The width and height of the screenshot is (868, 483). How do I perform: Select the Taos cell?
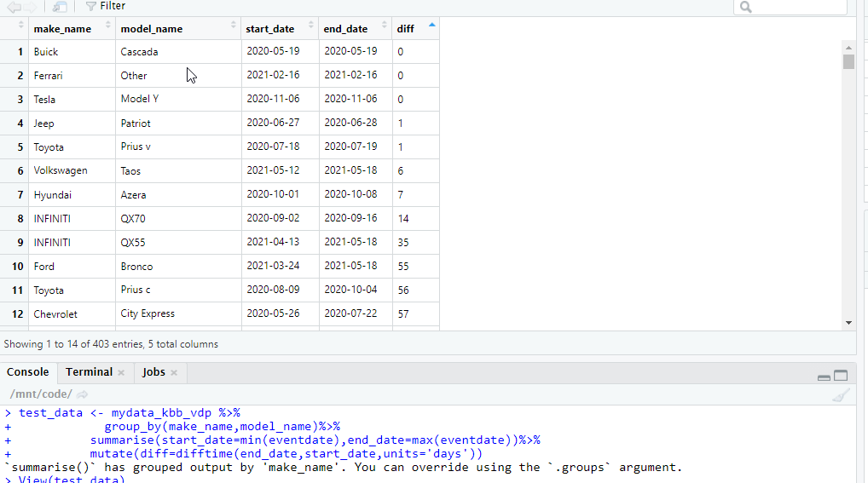[x=178, y=170]
